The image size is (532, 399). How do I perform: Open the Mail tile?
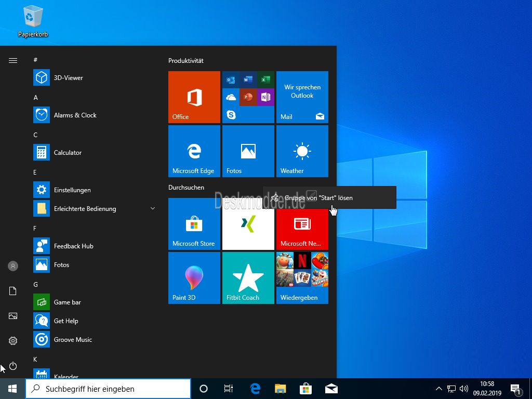tap(302, 97)
